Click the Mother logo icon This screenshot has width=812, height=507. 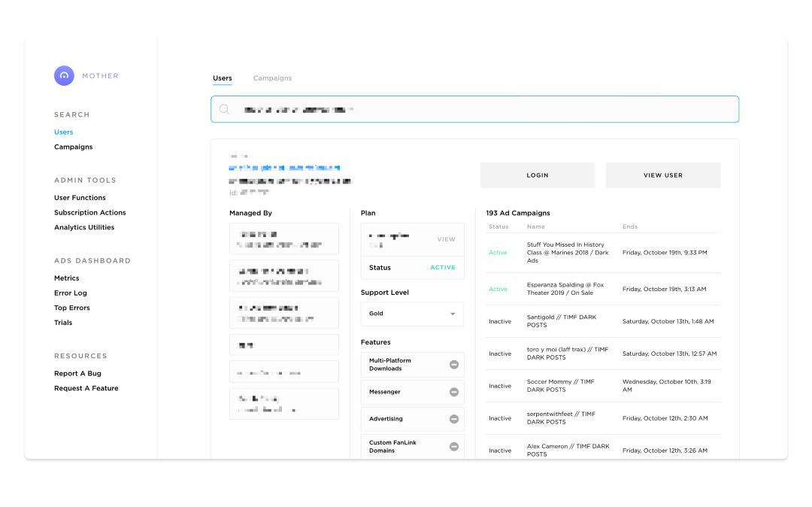(x=64, y=76)
